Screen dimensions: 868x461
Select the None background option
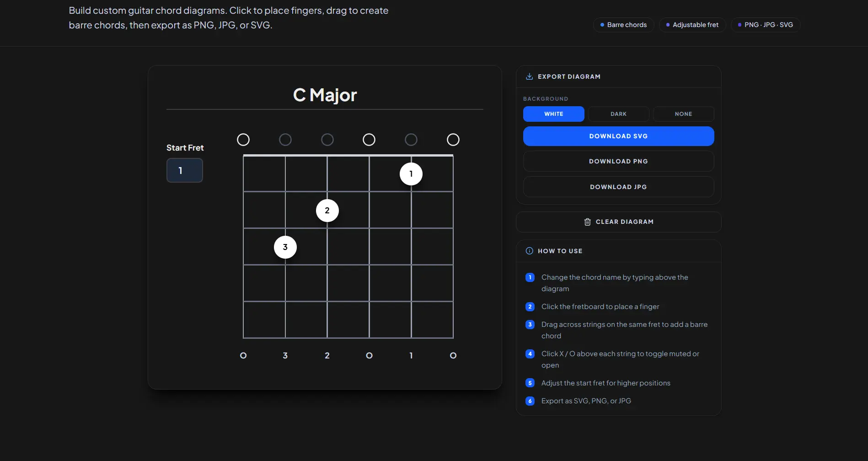point(684,114)
